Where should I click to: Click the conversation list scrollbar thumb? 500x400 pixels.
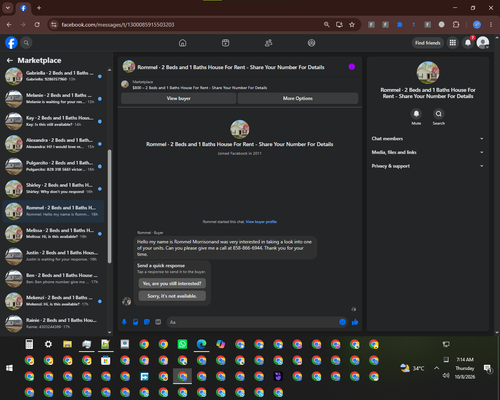109,206
